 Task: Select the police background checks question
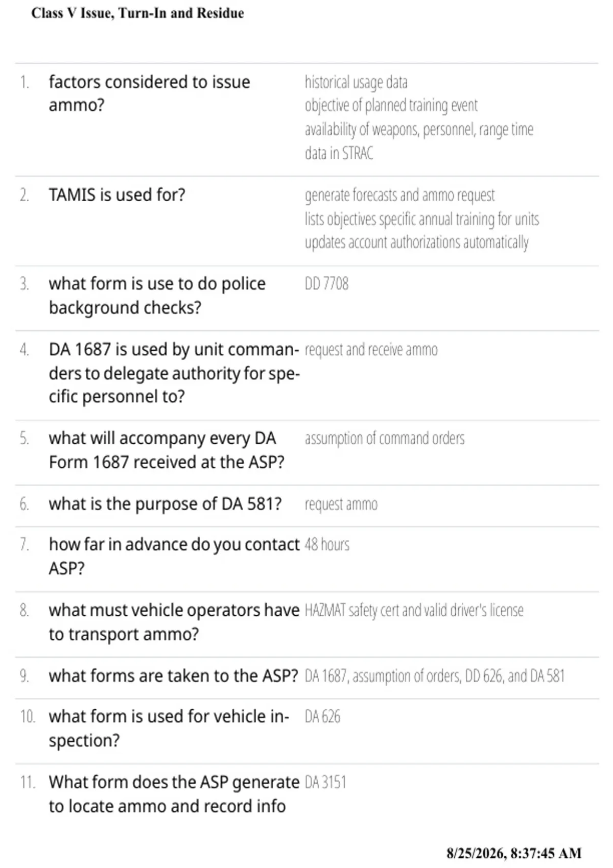(x=157, y=296)
